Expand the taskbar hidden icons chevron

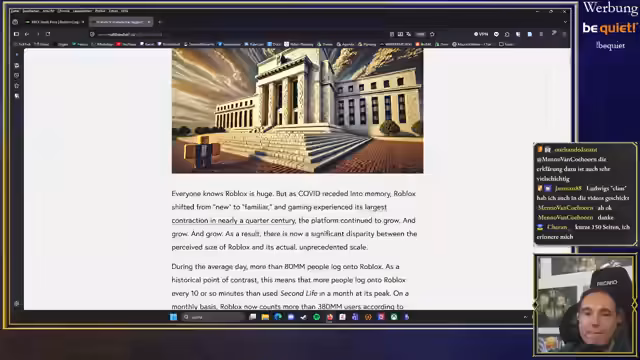click(x=525, y=317)
